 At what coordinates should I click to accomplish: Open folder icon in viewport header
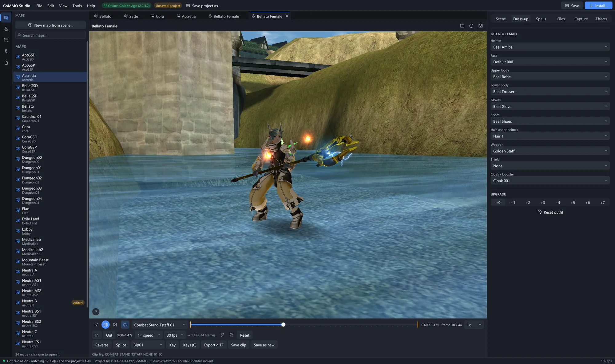[462, 26]
